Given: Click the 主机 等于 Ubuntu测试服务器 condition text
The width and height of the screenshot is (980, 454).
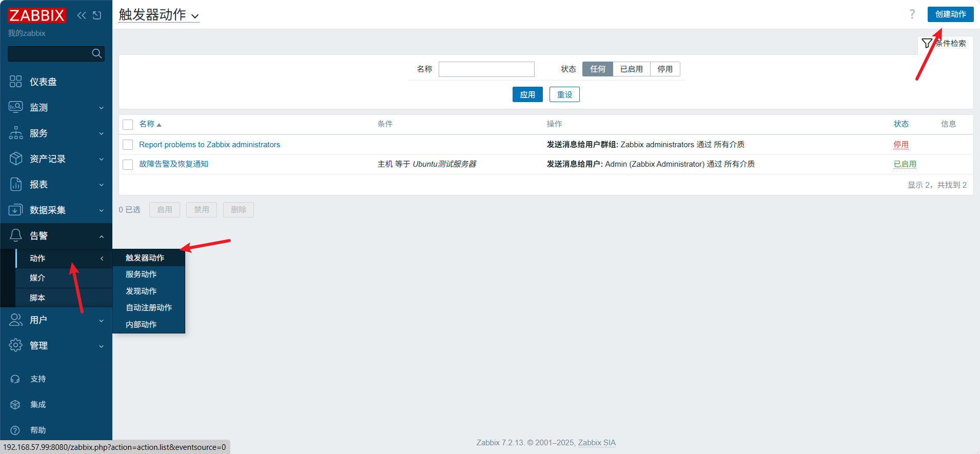Looking at the screenshot, I should tap(427, 164).
